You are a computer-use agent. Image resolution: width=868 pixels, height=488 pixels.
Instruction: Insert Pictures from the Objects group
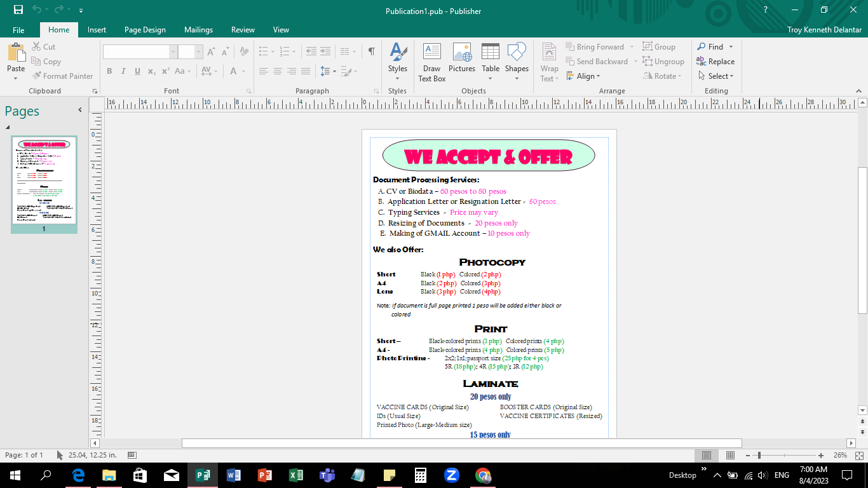click(462, 58)
